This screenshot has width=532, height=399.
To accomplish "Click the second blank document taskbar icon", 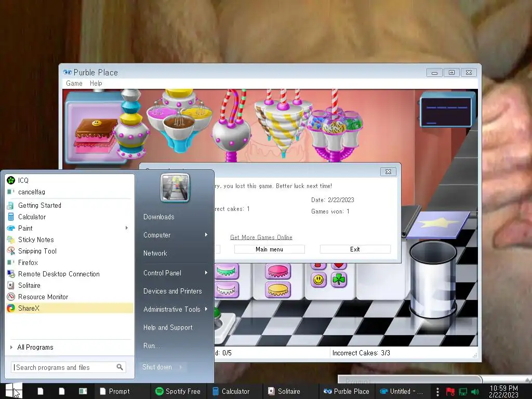I will 62,391.
